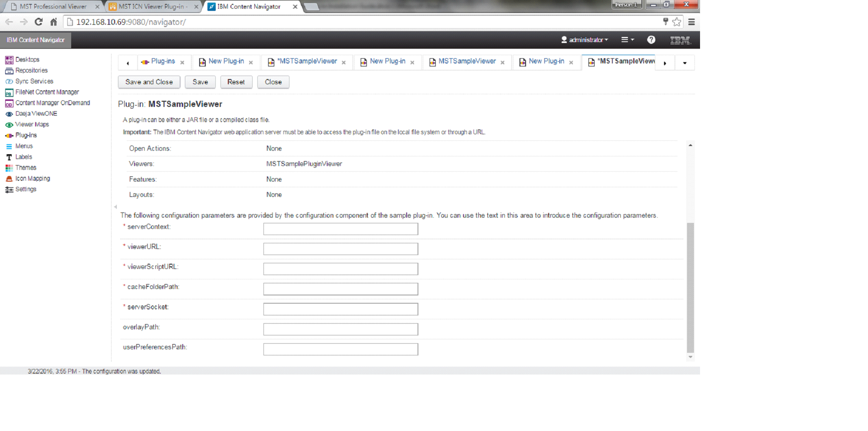Select the IBM Content Navigator browser tab
Screen dimensions: 868x431
[x=248, y=7]
